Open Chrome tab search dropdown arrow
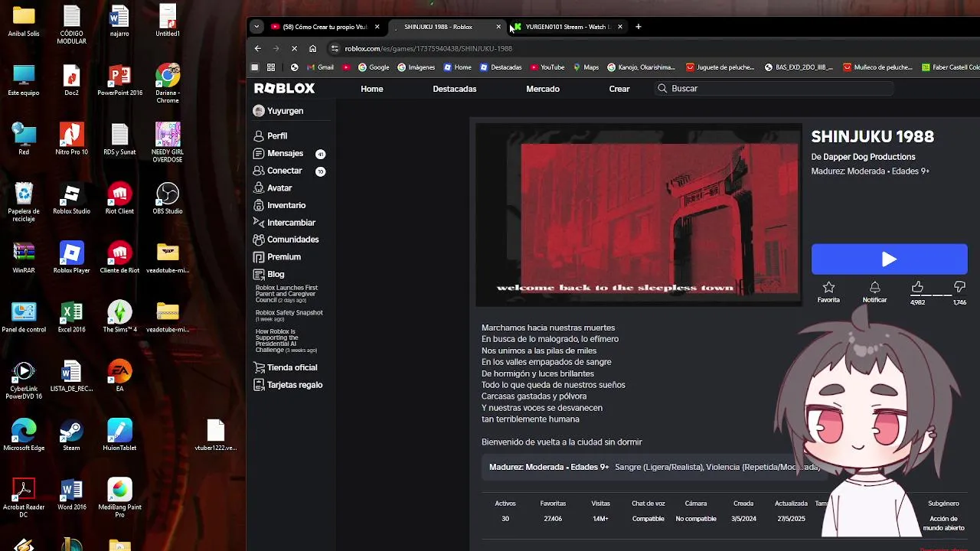 pyautogui.click(x=256, y=27)
